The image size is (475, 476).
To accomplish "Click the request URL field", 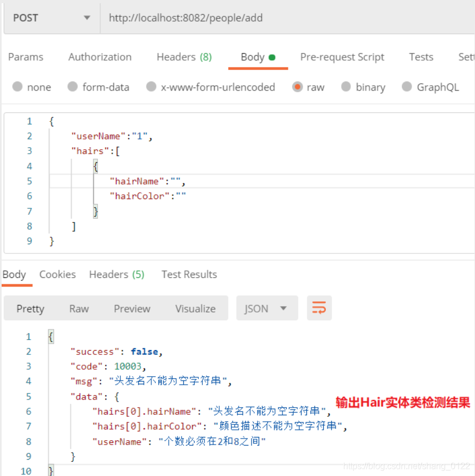I will 287,18.
